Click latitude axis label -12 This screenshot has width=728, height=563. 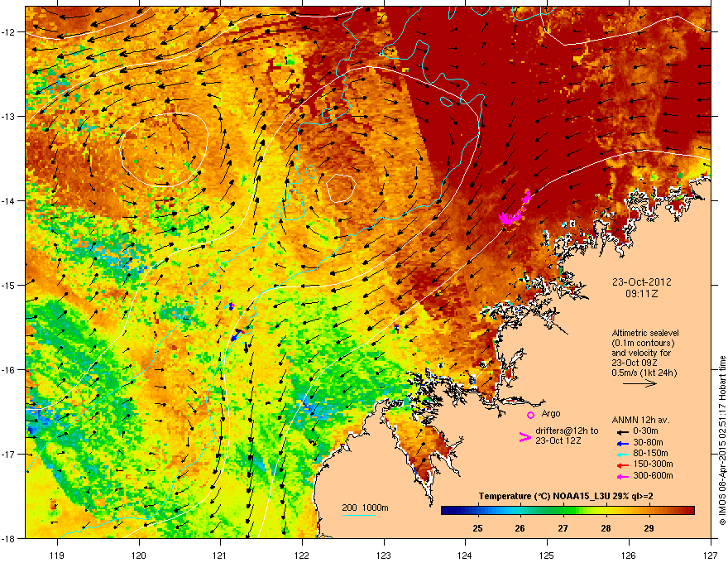coord(7,31)
